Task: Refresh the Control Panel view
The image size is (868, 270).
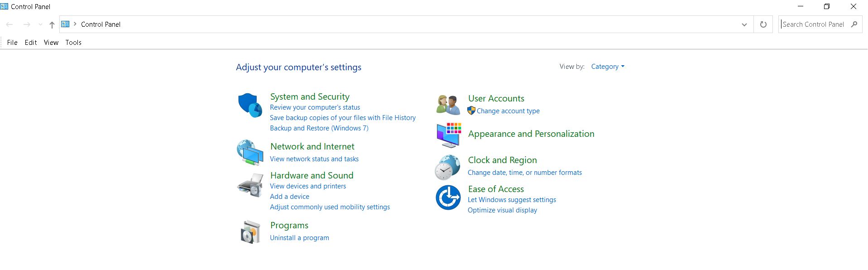Action: click(763, 24)
